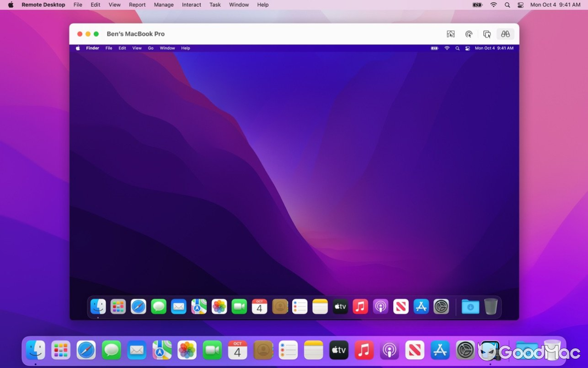
Task: Open the Go menu in remote Finder
Action: pyautogui.click(x=151, y=48)
